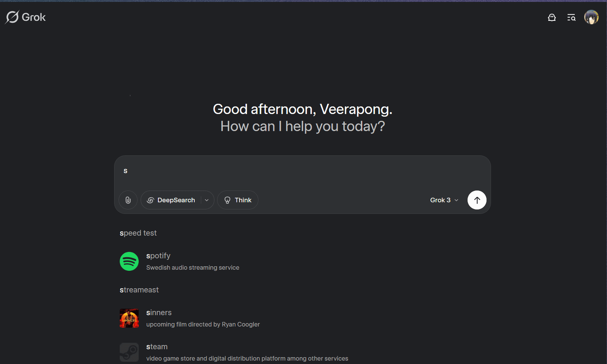Image resolution: width=607 pixels, height=364 pixels.
Task: Open private chat ghost icon
Action: pyautogui.click(x=552, y=17)
